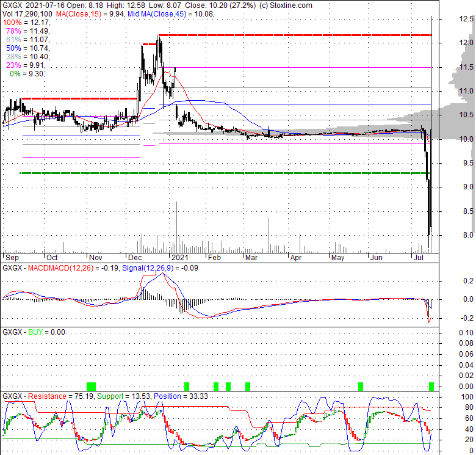Click the Nov label on the time axis
The height and width of the screenshot is (455, 476).
(96, 258)
